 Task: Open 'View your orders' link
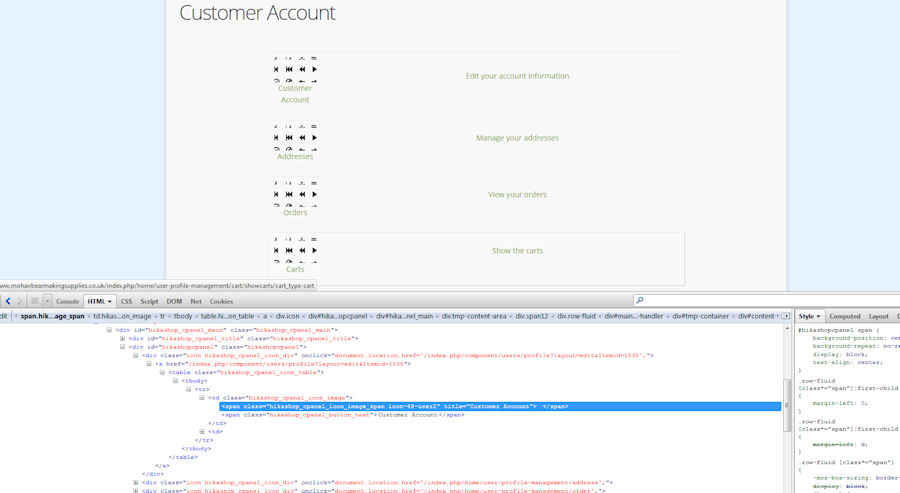point(517,195)
